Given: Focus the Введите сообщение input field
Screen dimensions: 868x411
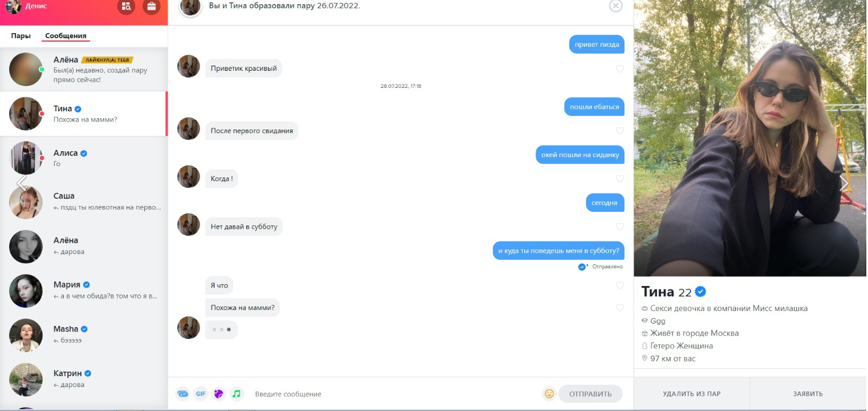Looking at the screenshot, I should (394, 394).
